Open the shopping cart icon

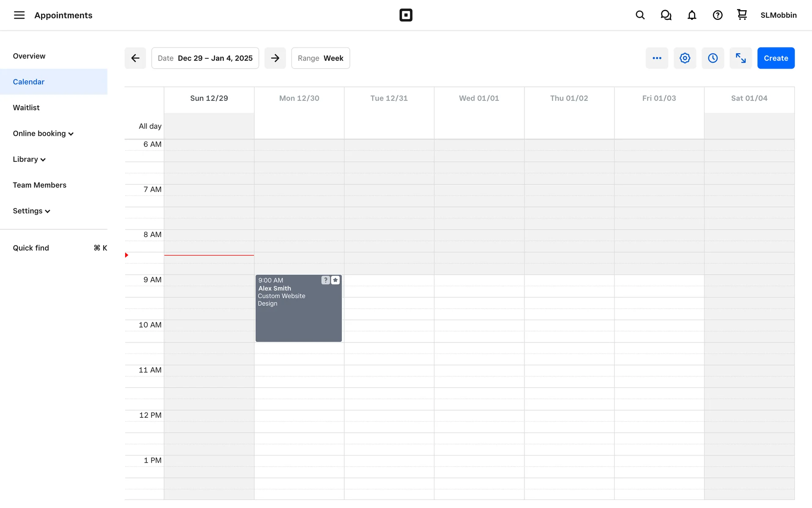pyautogui.click(x=742, y=15)
